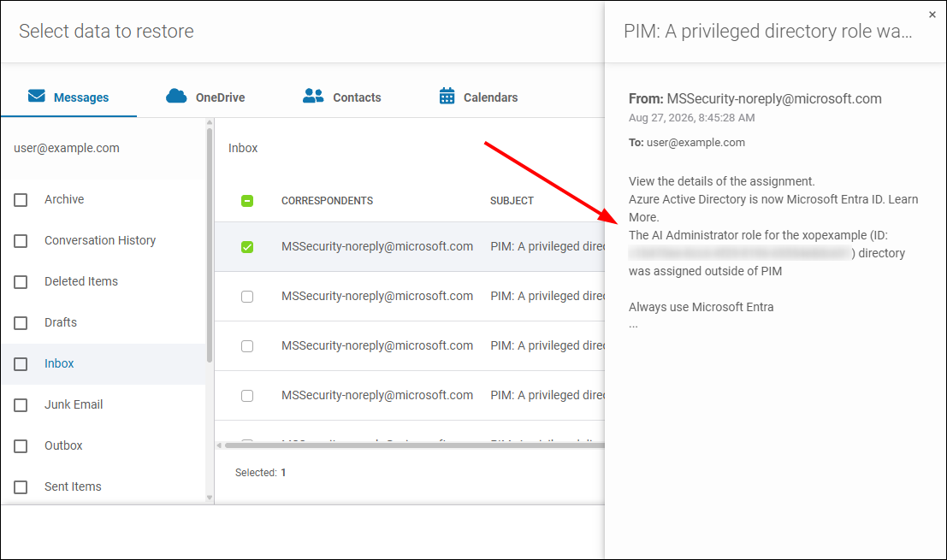Click the From address in the preview pane
The image size is (947, 560).
click(773, 98)
